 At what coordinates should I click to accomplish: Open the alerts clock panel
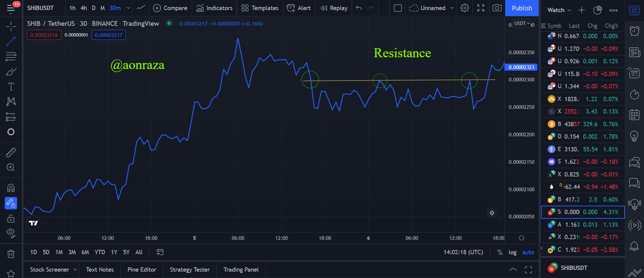point(634,31)
